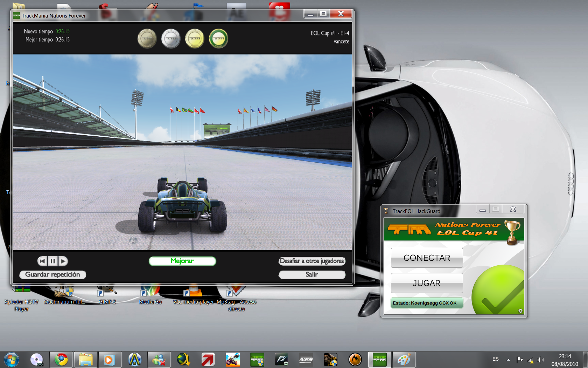Click the EOL Cup #1 - E1-4 track name
The height and width of the screenshot is (368, 588).
[x=330, y=33]
